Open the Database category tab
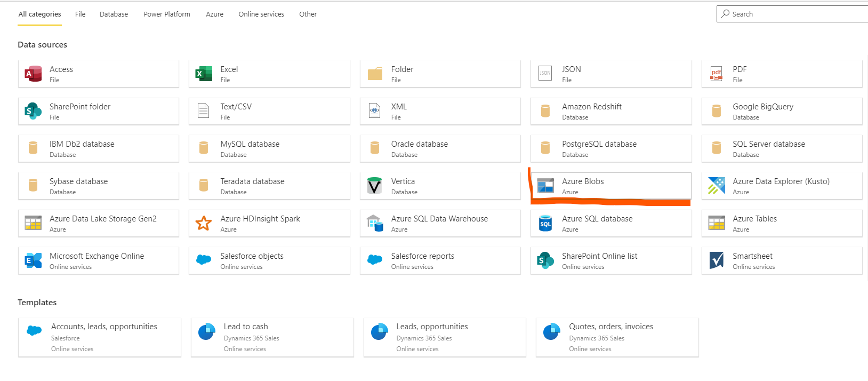 (x=114, y=14)
